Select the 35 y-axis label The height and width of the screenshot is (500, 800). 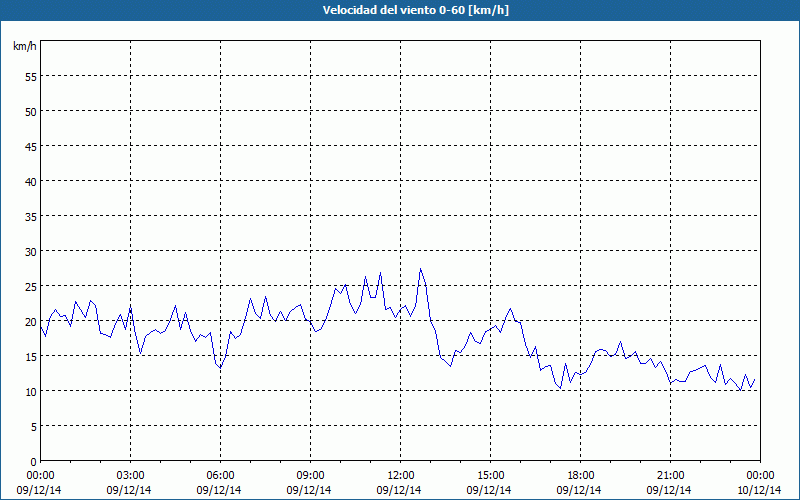[x=31, y=217]
